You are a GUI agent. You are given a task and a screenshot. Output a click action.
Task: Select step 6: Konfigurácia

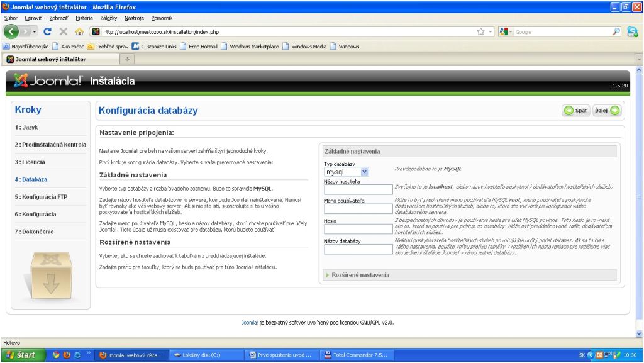(35, 214)
